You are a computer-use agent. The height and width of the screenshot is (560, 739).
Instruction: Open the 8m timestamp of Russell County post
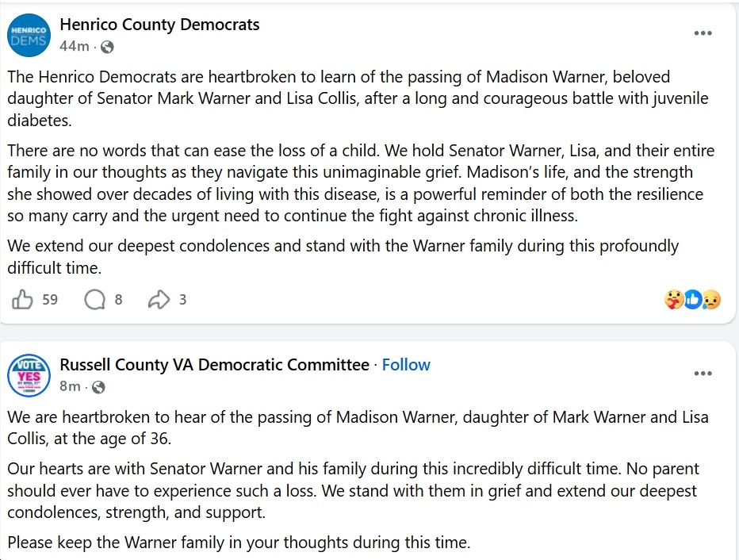70,386
